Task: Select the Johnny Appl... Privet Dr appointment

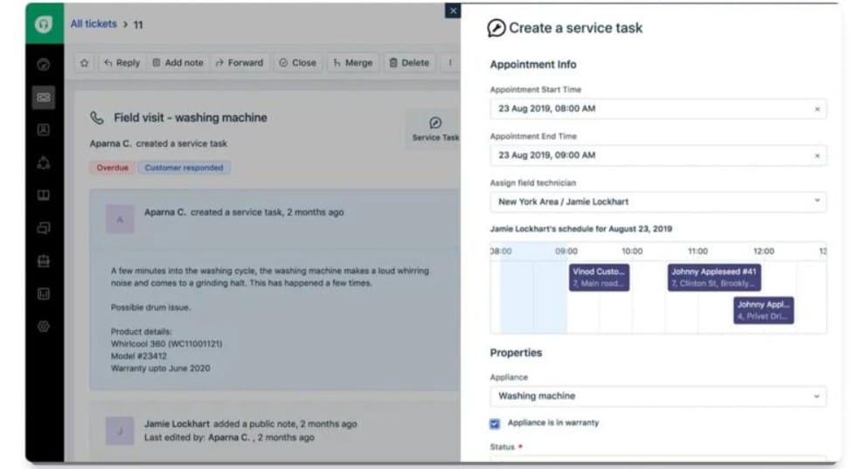Action: [x=763, y=310]
